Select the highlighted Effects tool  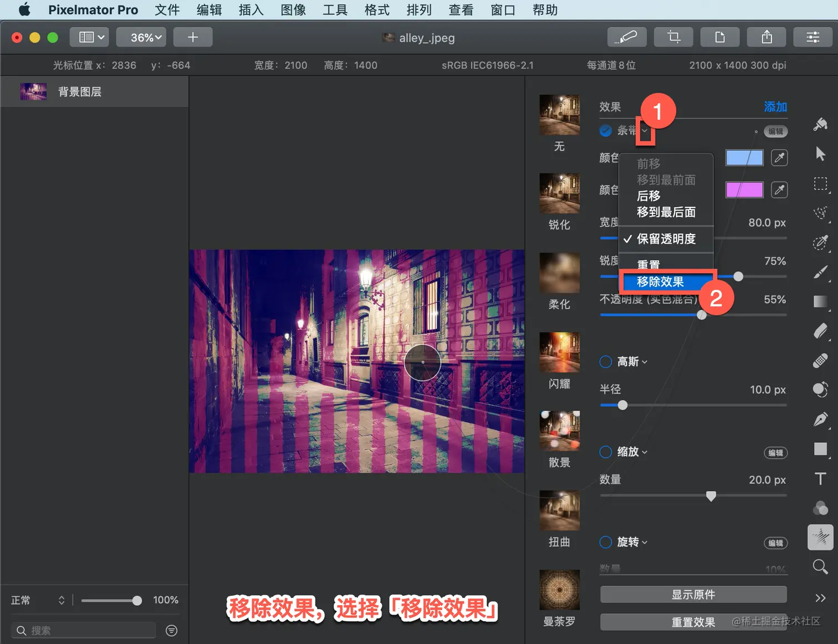click(x=820, y=537)
